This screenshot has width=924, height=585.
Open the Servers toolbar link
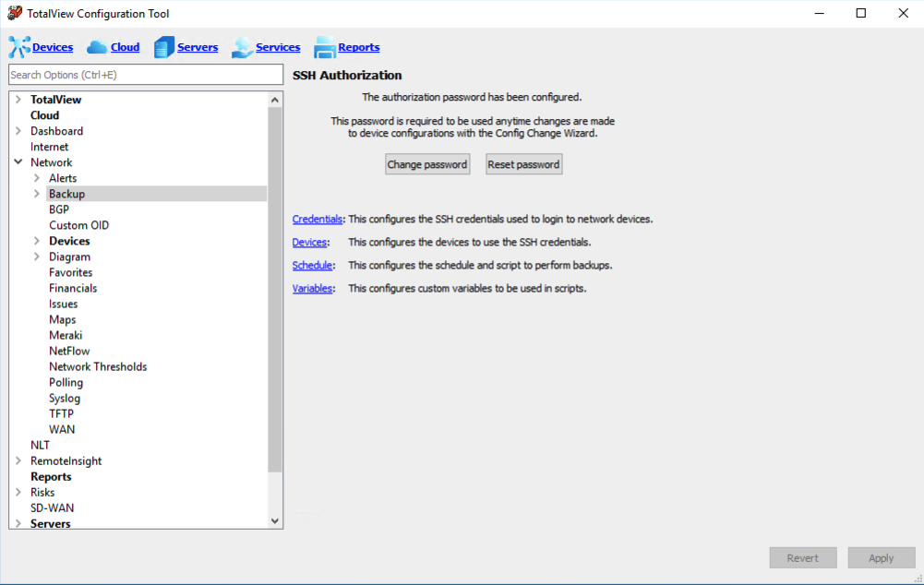point(198,47)
